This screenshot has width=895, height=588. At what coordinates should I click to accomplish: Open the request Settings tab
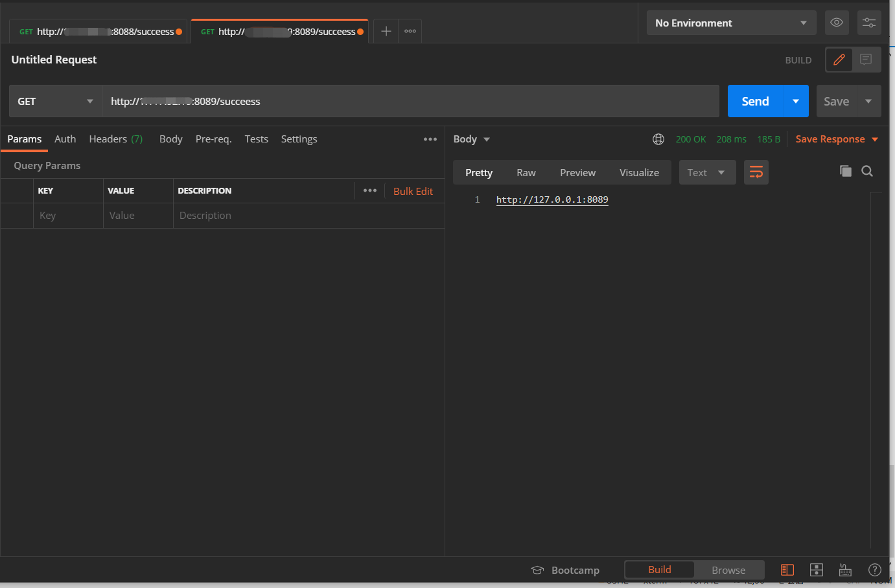pos(299,139)
